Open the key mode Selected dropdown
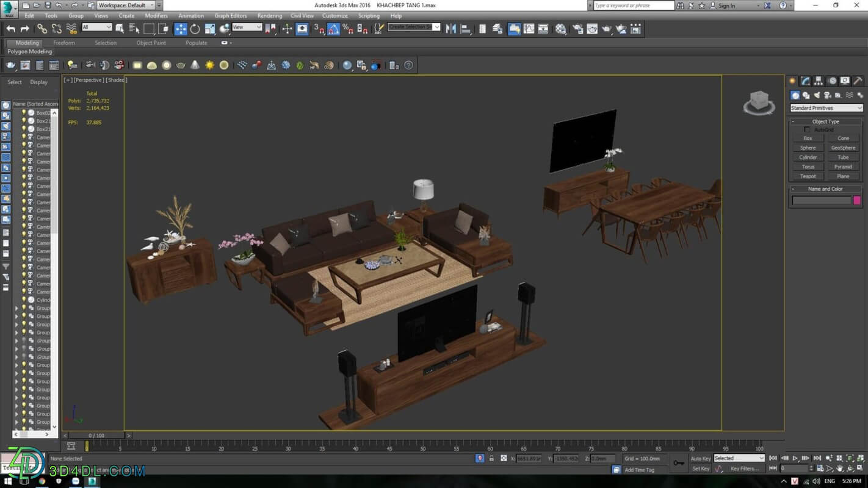 tap(739, 458)
